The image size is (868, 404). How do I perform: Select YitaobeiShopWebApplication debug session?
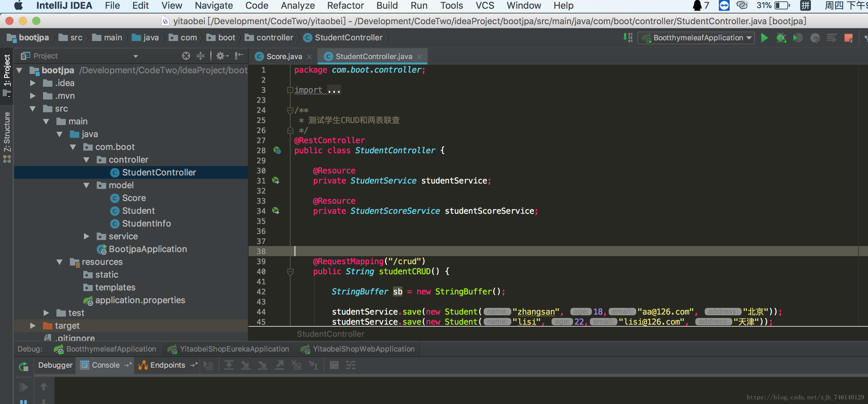[x=358, y=349]
